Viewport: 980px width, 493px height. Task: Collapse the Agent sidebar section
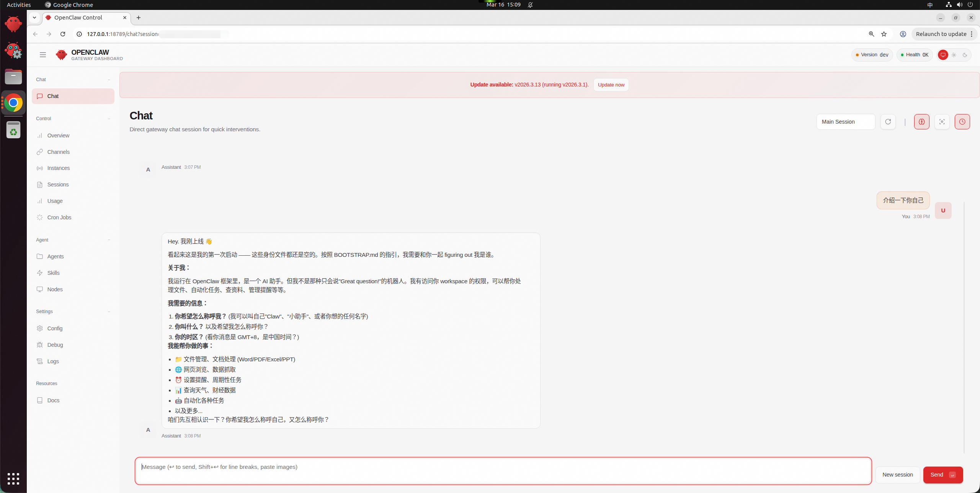tap(109, 240)
